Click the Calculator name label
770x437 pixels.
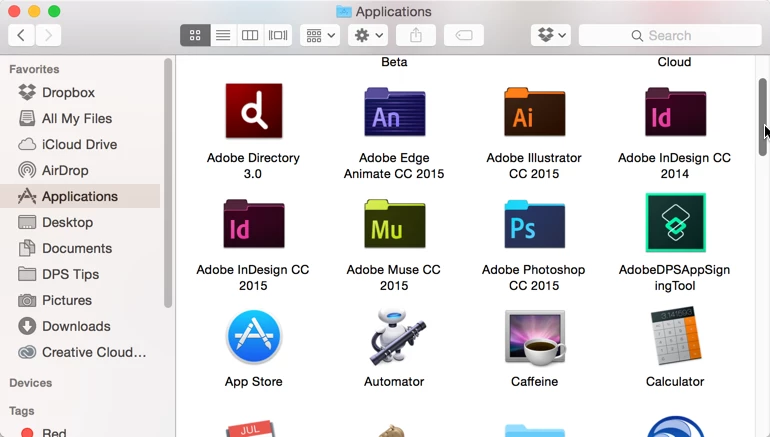click(x=675, y=382)
